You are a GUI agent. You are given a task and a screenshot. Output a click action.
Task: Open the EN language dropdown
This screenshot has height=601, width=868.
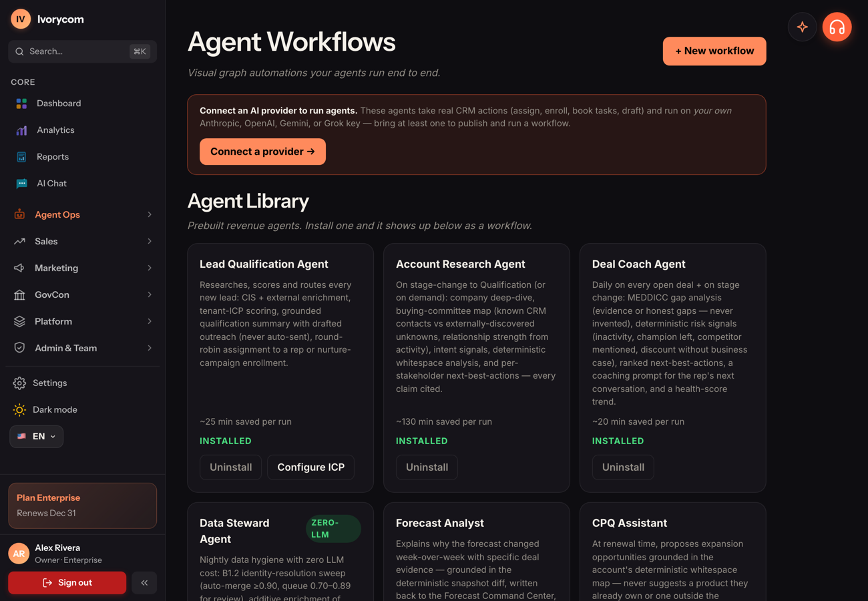37,437
